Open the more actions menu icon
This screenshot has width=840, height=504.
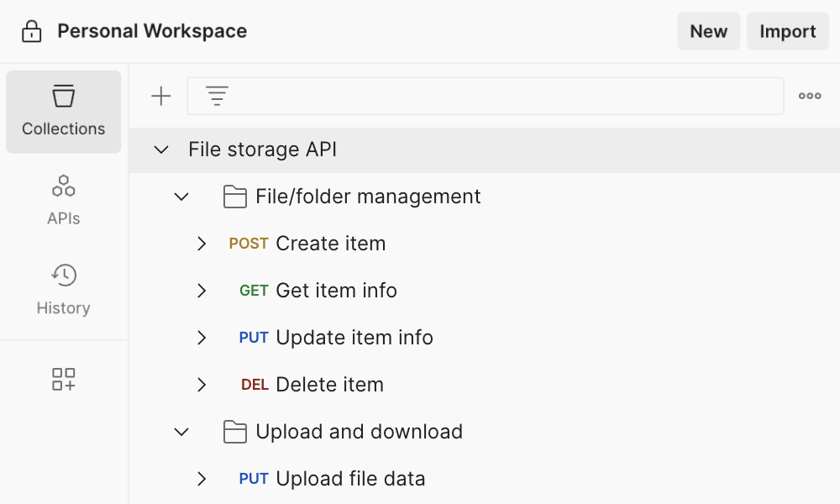pos(809,95)
